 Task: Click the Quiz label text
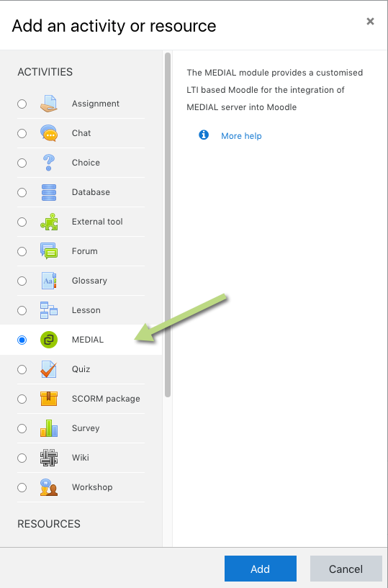pyautogui.click(x=81, y=369)
